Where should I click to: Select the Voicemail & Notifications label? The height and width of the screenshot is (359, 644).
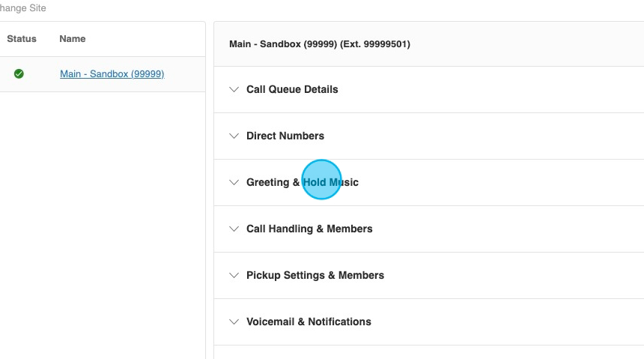click(x=309, y=322)
